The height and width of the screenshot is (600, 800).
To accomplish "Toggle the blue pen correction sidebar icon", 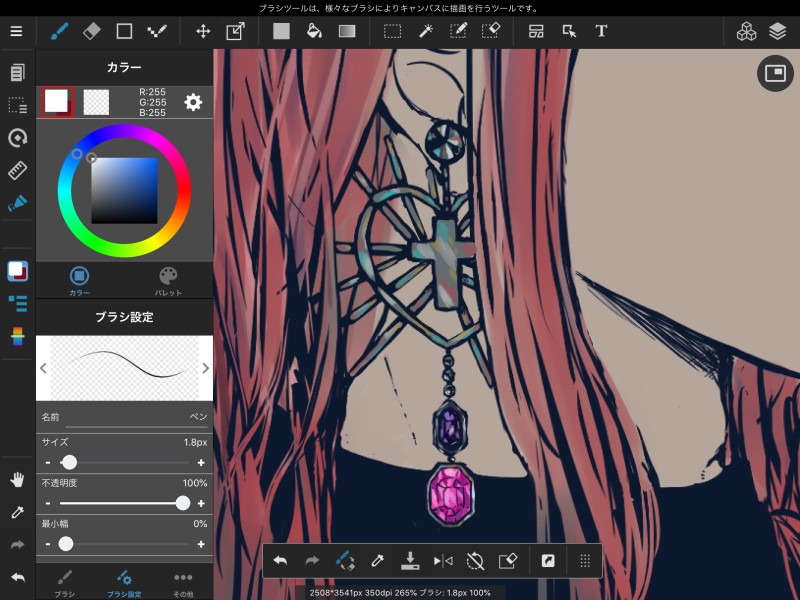I will tap(17, 203).
